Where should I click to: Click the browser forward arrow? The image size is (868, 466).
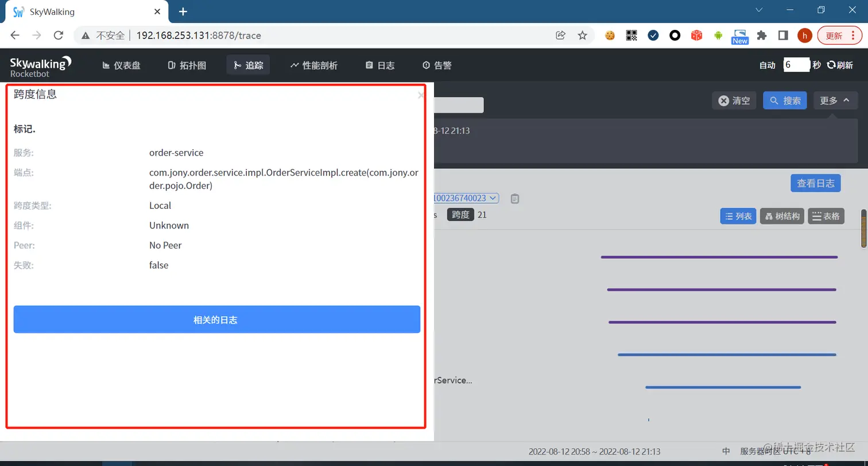(x=37, y=35)
